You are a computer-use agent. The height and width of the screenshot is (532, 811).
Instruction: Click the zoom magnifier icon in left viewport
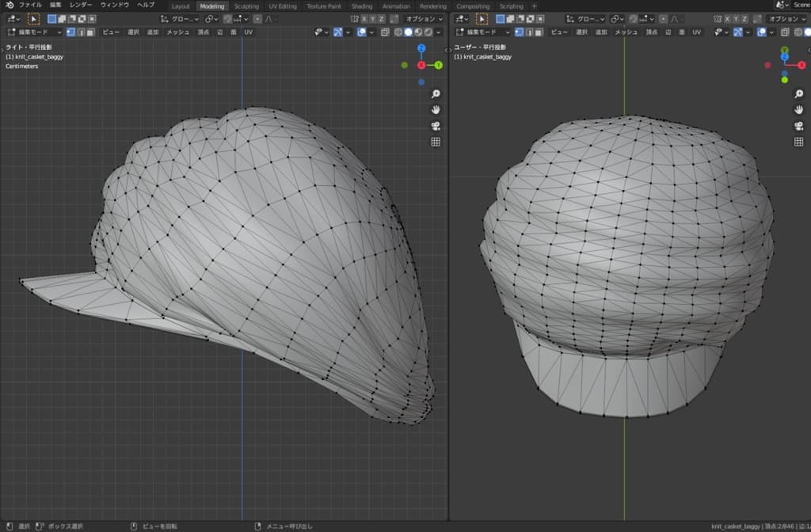pyautogui.click(x=435, y=94)
